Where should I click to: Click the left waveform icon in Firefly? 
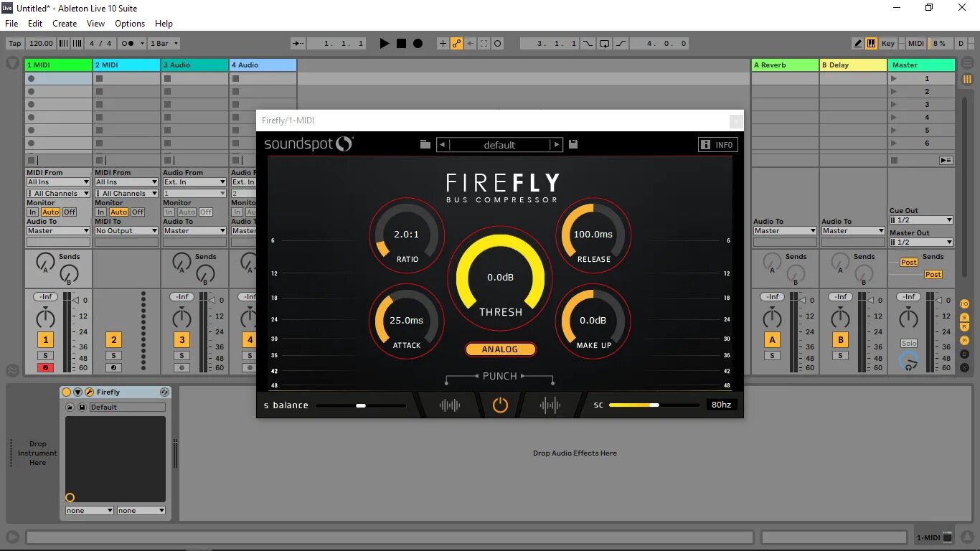pos(450,405)
